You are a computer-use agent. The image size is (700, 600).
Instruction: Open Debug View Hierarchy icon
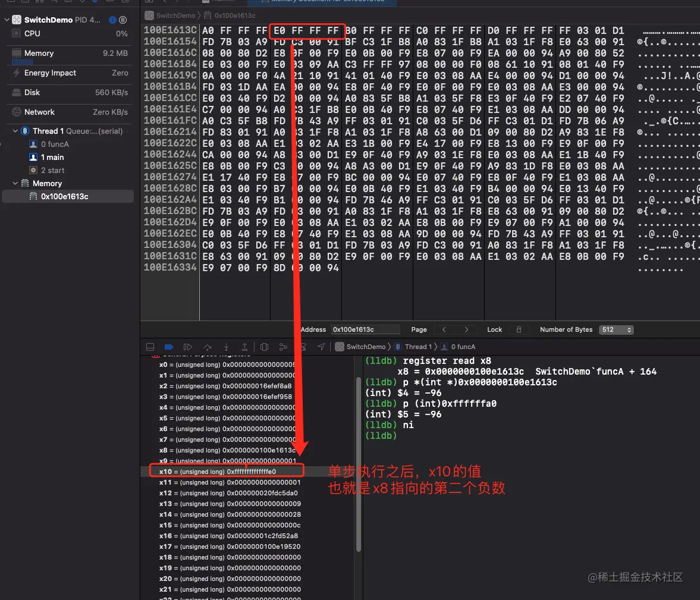(264, 347)
